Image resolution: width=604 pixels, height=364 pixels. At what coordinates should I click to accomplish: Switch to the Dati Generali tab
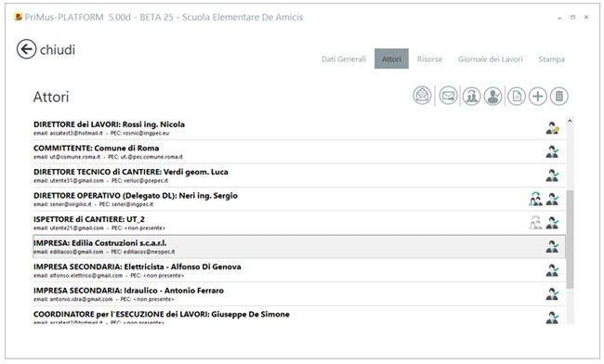click(344, 58)
